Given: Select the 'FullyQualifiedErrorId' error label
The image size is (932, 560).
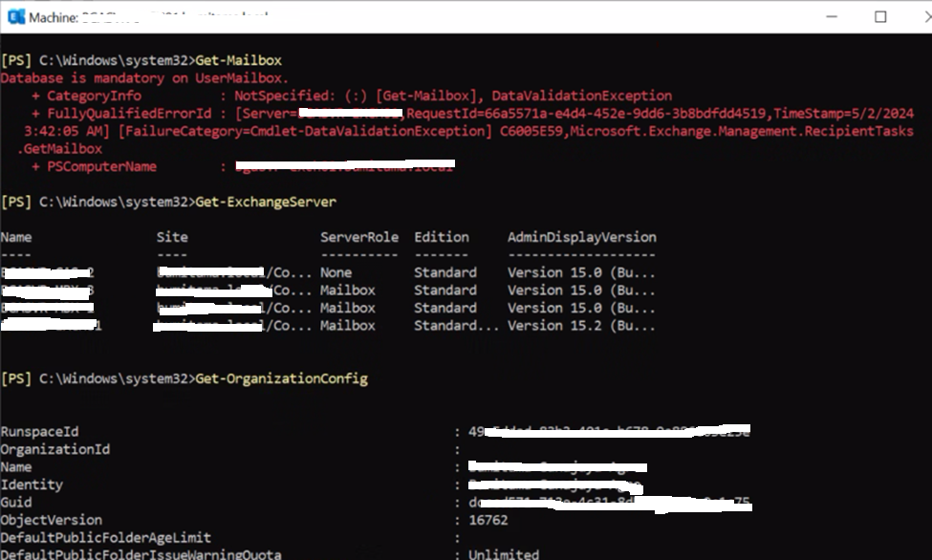Looking at the screenshot, I should point(129,114).
